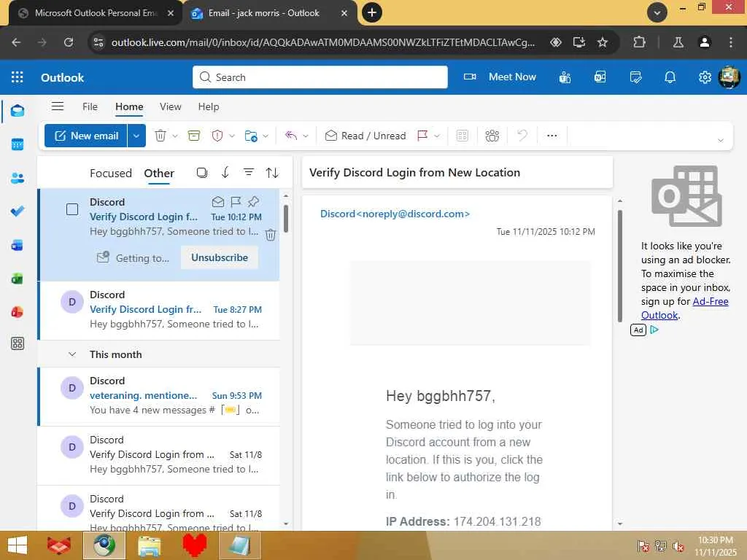Click the message list scroll down arrow
Screen dimensions: 747x560
click(x=286, y=524)
